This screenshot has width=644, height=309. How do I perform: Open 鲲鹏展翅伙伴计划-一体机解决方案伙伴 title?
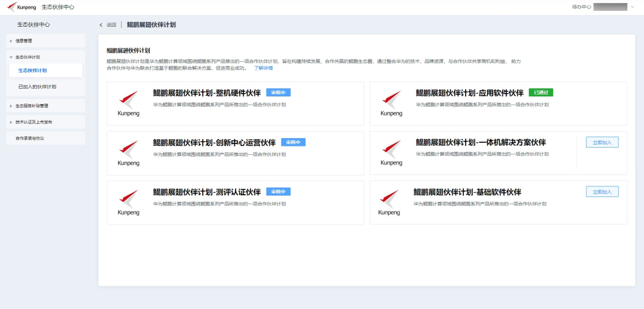point(481,143)
